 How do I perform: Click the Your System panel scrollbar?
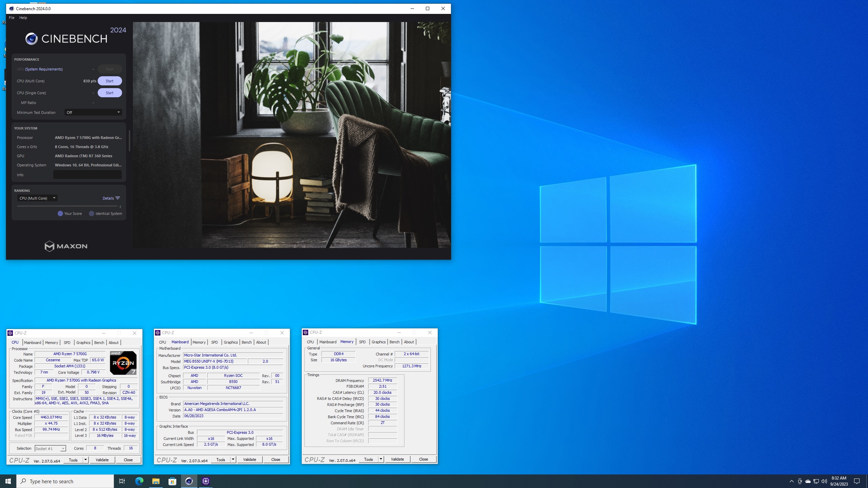coord(129,141)
